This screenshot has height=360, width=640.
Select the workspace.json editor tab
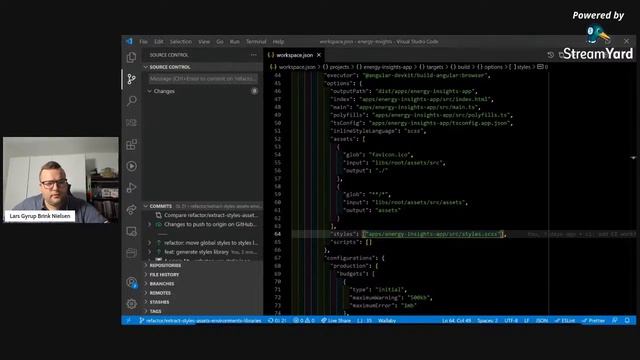[x=294, y=55]
